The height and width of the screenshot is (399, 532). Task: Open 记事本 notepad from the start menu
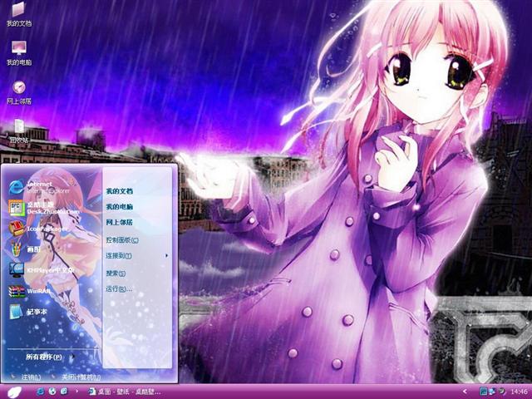pos(27,312)
